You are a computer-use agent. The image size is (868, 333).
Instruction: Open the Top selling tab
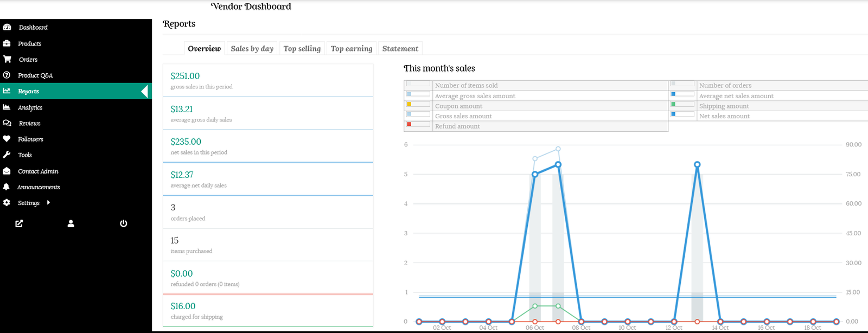click(302, 49)
